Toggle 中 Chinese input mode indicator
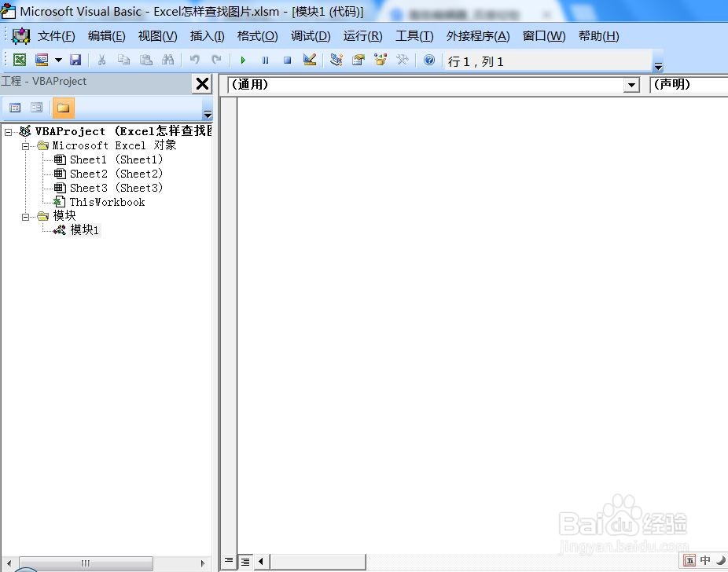 704,560
